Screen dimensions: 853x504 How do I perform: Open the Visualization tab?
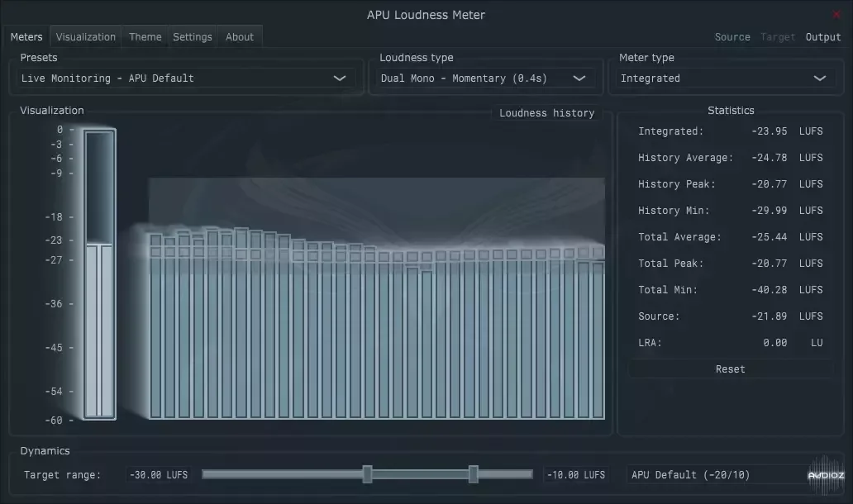86,37
